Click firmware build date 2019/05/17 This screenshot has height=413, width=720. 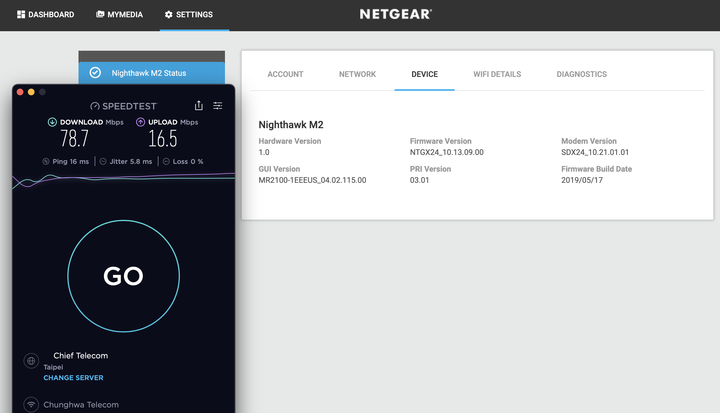pos(582,180)
